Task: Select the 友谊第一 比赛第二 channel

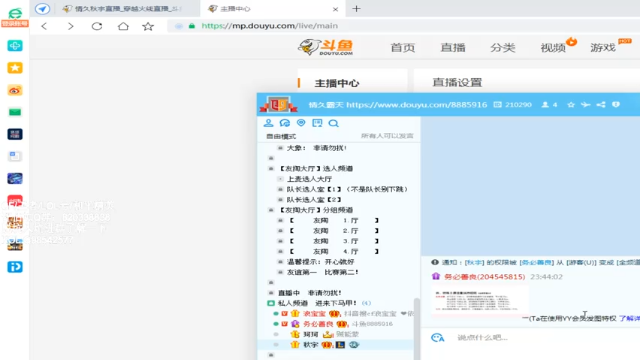Action: tap(322, 272)
